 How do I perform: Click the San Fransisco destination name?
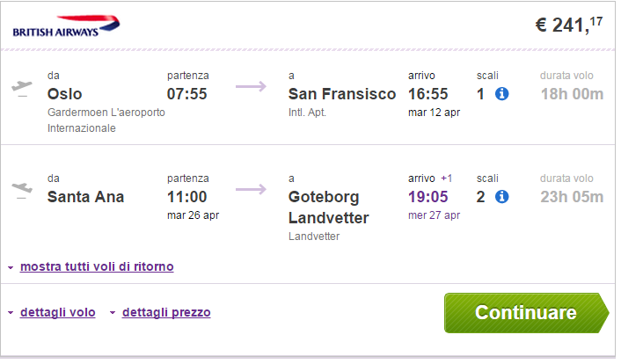pyautogui.click(x=342, y=94)
